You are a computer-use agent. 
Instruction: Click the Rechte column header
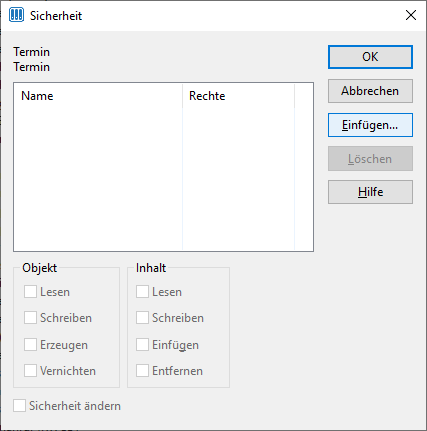[x=238, y=96]
